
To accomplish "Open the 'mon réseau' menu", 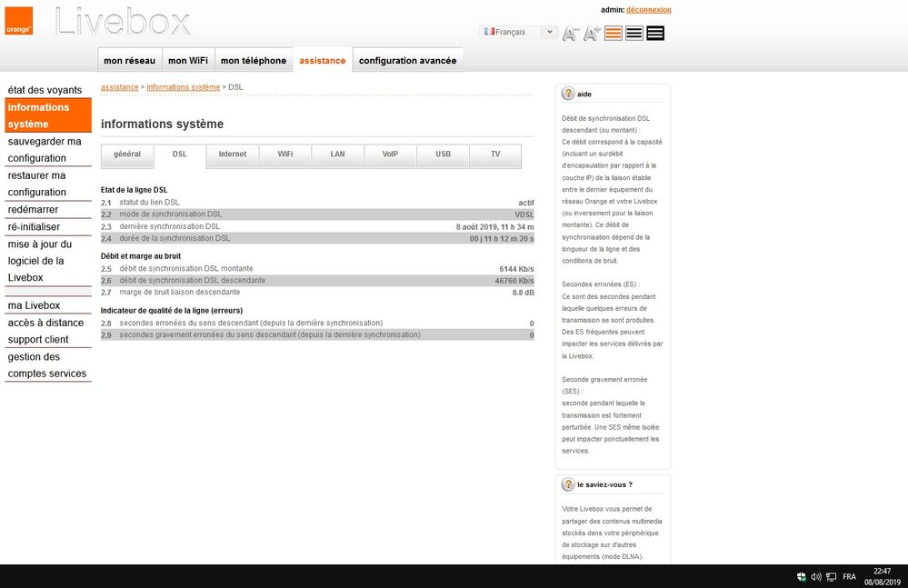I will tap(130, 61).
